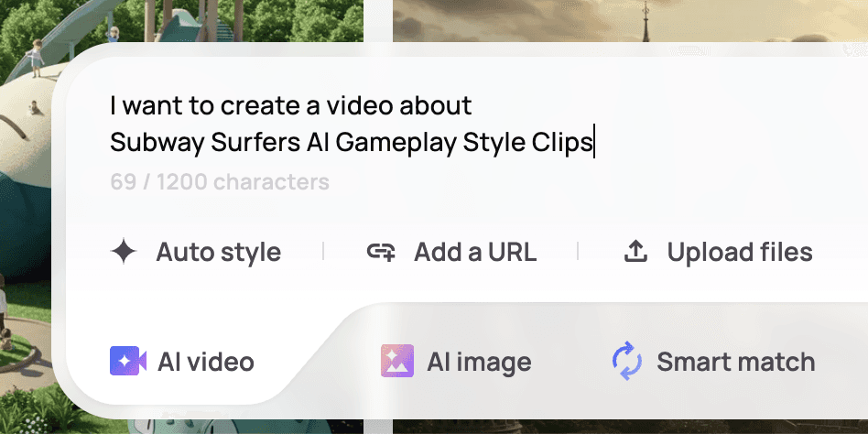Switch to the AI image tab

[x=456, y=362]
